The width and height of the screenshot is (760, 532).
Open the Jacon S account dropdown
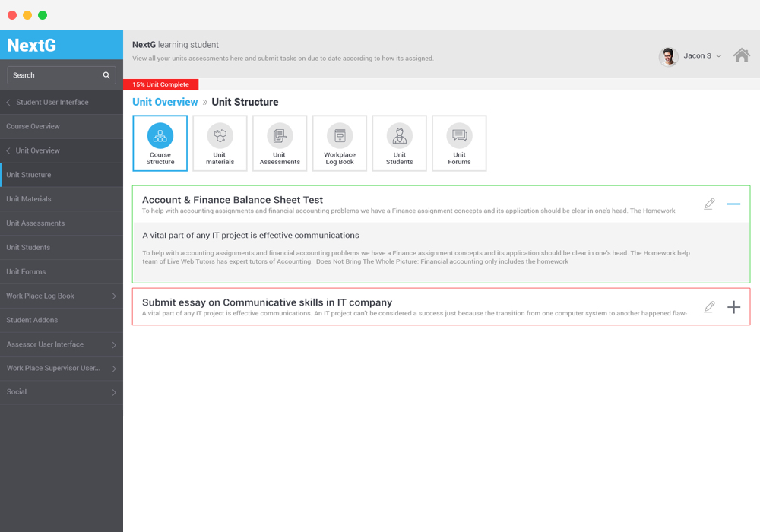[x=700, y=55]
